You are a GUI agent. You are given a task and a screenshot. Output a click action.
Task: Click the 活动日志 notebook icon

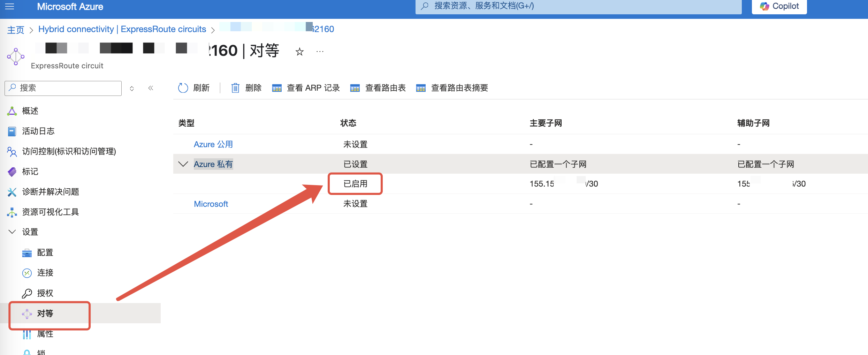(x=12, y=131)
